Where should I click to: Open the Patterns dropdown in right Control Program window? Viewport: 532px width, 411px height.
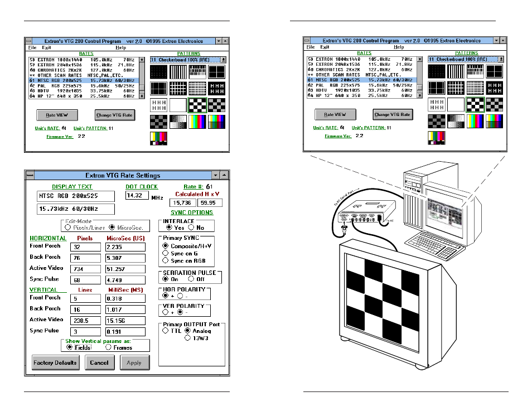point(501,59)
